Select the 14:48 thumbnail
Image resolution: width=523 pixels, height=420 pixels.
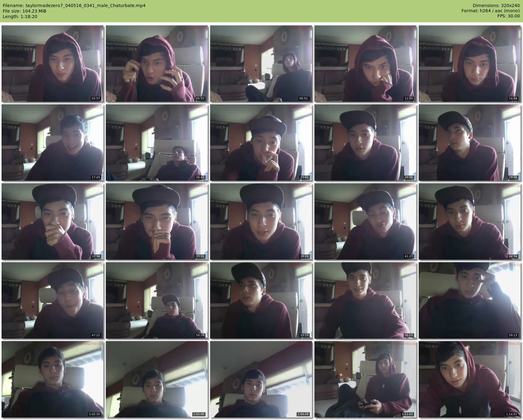[470, 64]
